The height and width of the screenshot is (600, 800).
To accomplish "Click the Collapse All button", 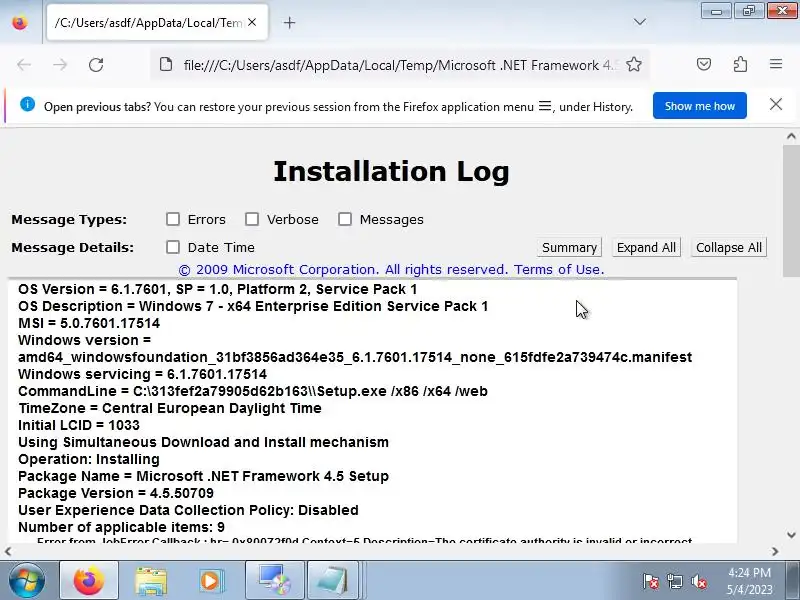I will click(x=729, y=247).
